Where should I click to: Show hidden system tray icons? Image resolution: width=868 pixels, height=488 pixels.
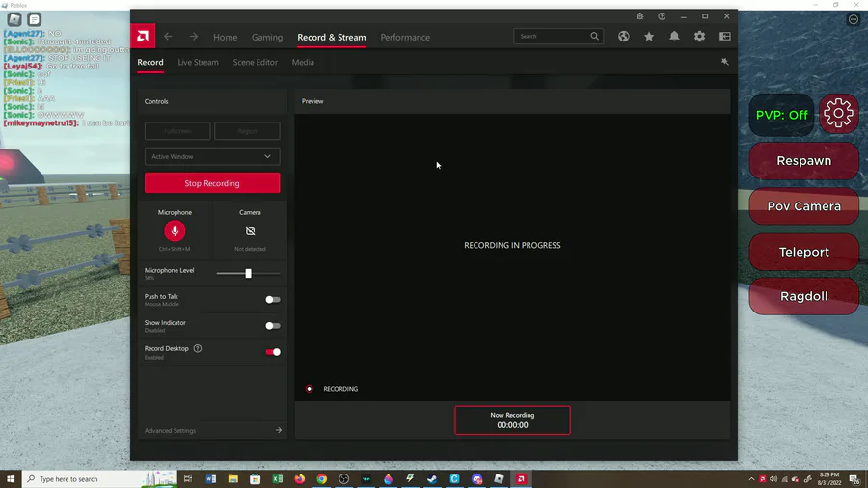(x=751, y=479)
